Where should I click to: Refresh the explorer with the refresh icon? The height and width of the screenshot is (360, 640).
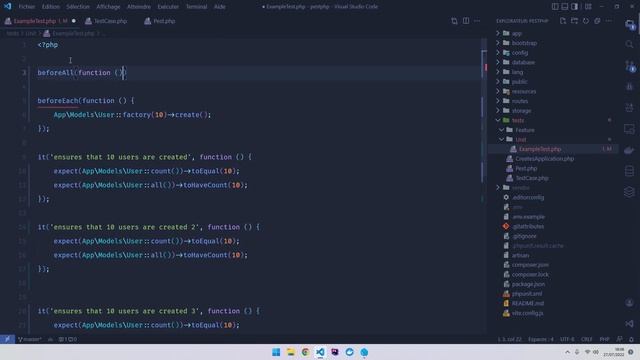[x=586, y=21]
